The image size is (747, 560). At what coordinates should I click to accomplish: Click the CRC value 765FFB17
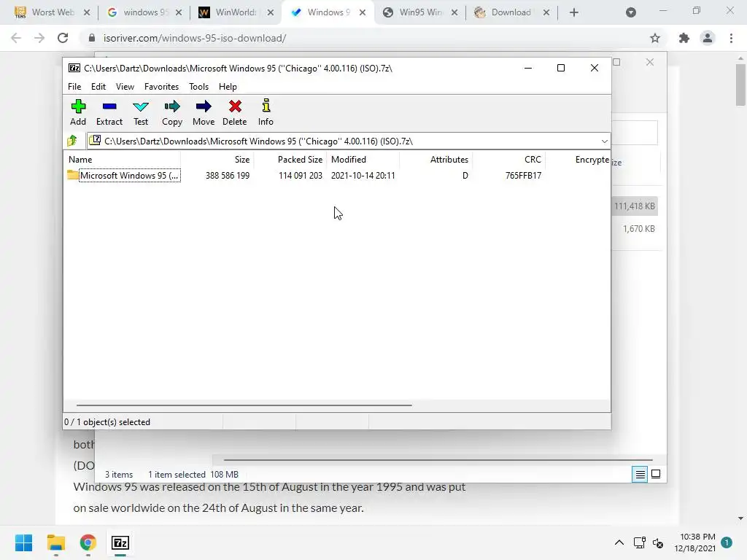click(523, 176)
